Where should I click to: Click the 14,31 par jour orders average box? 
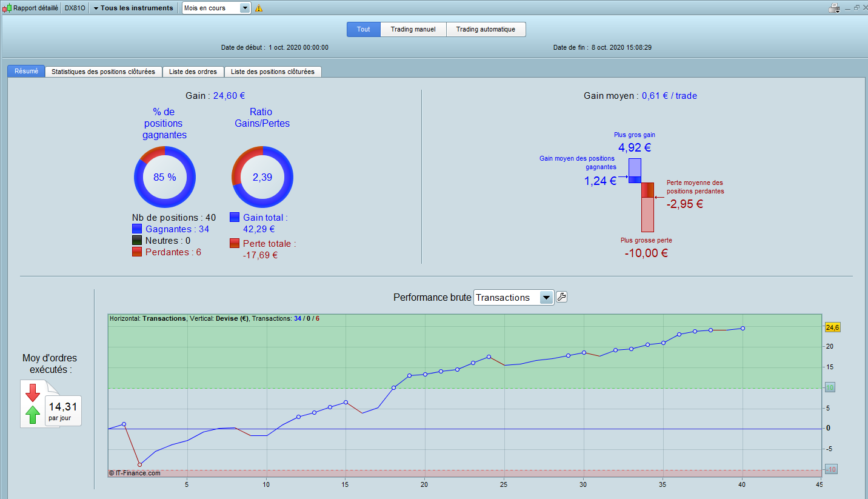pos(63,411)
